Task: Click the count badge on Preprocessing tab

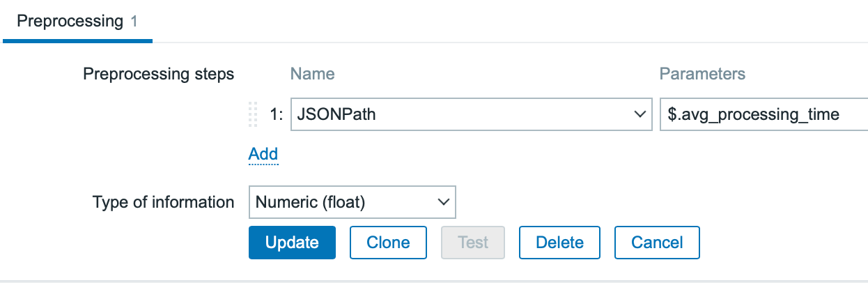Action: tap(134, 21)
